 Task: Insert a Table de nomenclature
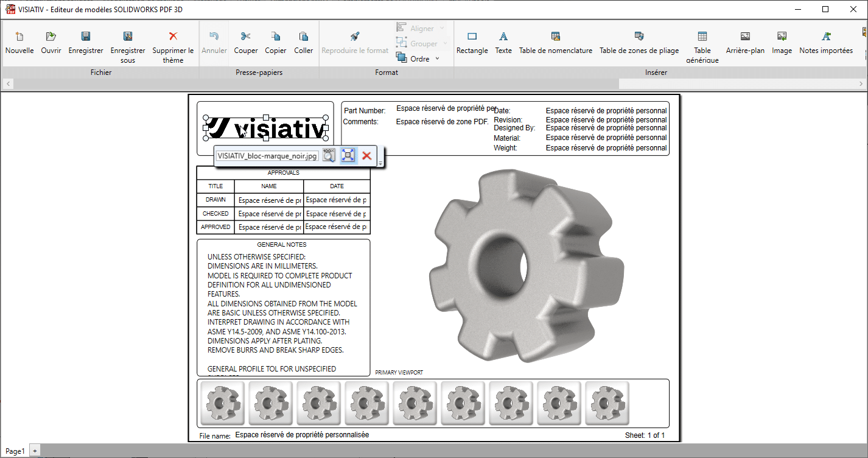tap(556, 43)
